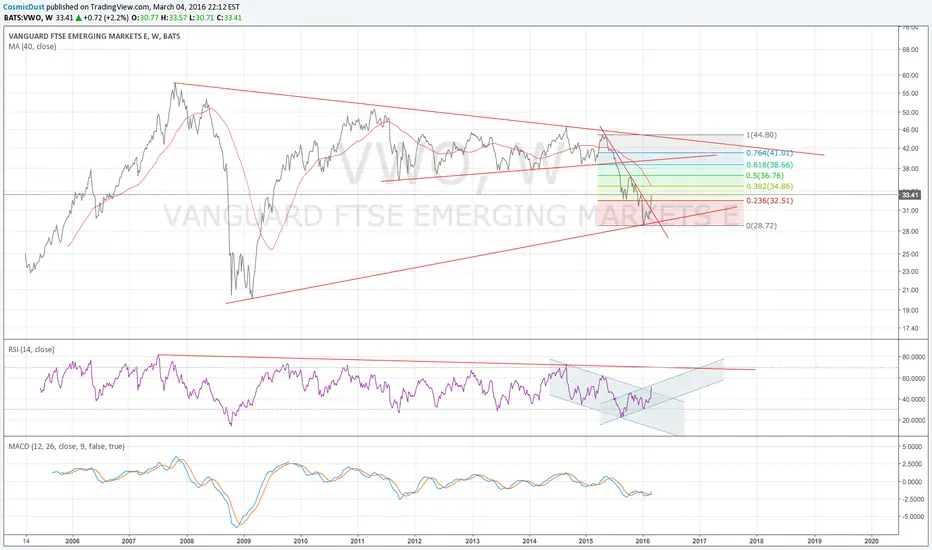Select Fibonacci level 0.764(41.01) label

[x=769, y=153]
